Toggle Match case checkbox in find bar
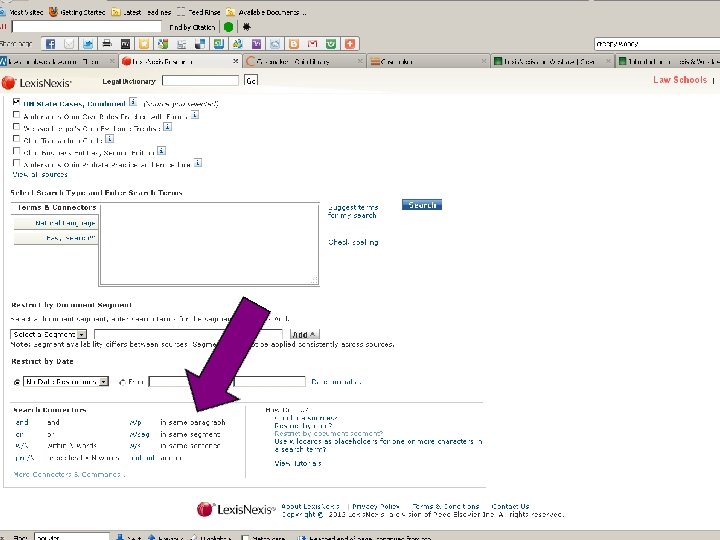The height and width of the screenshot is (540, 720). [246, 537]
